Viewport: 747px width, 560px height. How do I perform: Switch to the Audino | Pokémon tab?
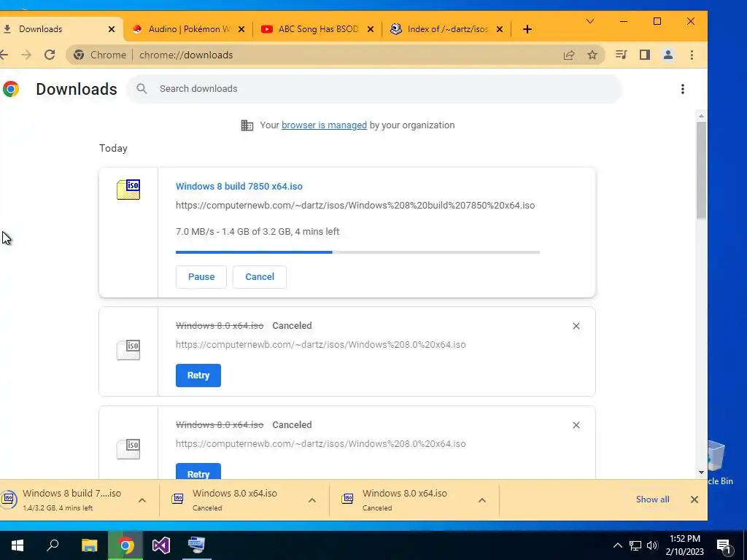188,29
